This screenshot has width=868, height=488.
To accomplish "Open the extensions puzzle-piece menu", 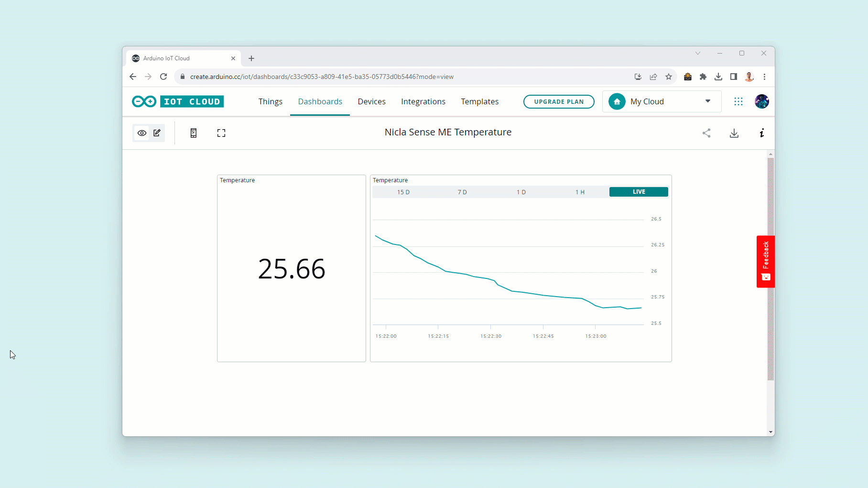I will [x=703, y=77].
